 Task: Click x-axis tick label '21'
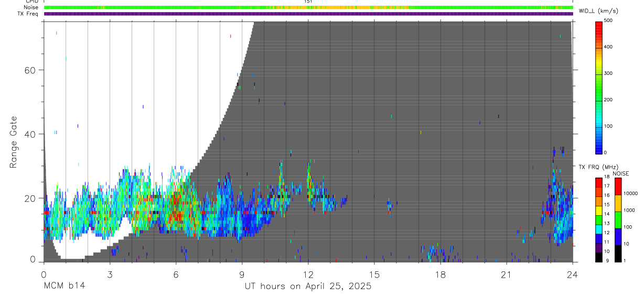pos(506,275)
